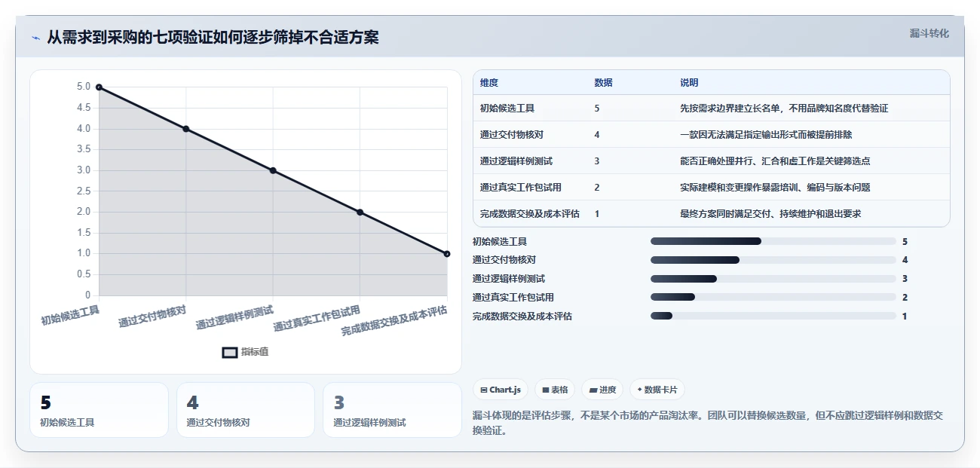This screenshot has width=980, height=468.
Task: Open the stat card showing 5 初始候选工具
Action: point(99,410)
